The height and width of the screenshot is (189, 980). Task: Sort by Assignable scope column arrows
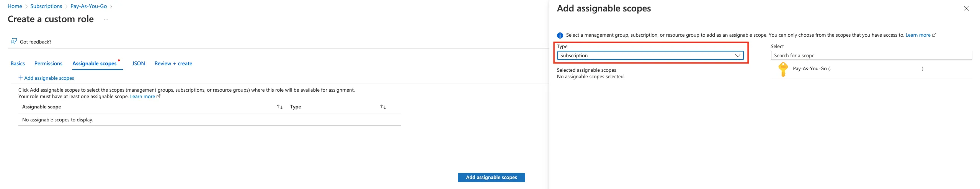pos(280,107)
